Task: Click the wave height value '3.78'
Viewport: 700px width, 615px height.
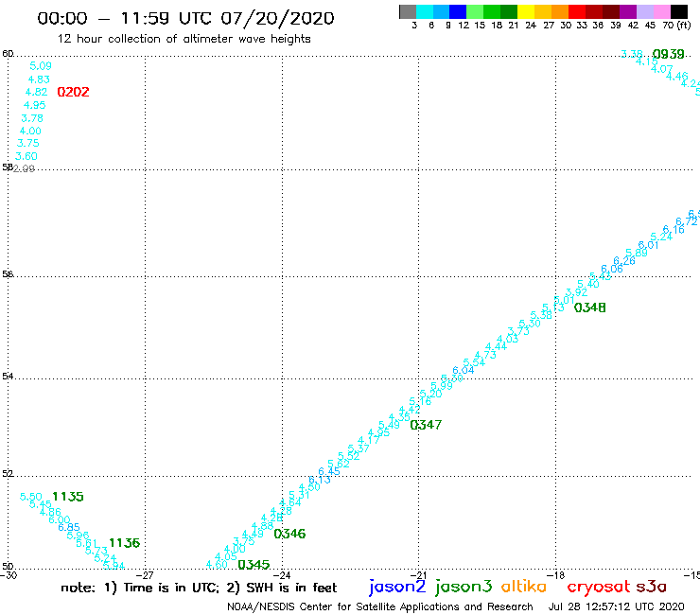Action: click(32, 118)
